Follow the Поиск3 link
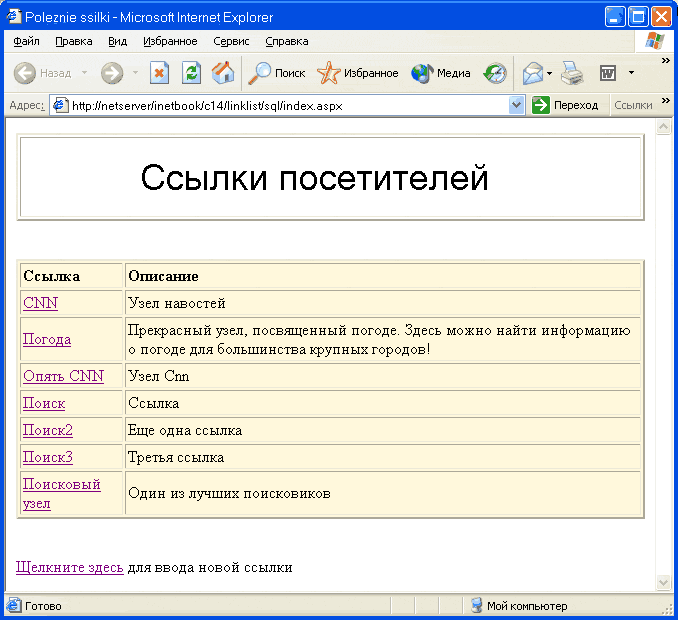The width and height of the screenshot is (678, 620). coord(48,457)
